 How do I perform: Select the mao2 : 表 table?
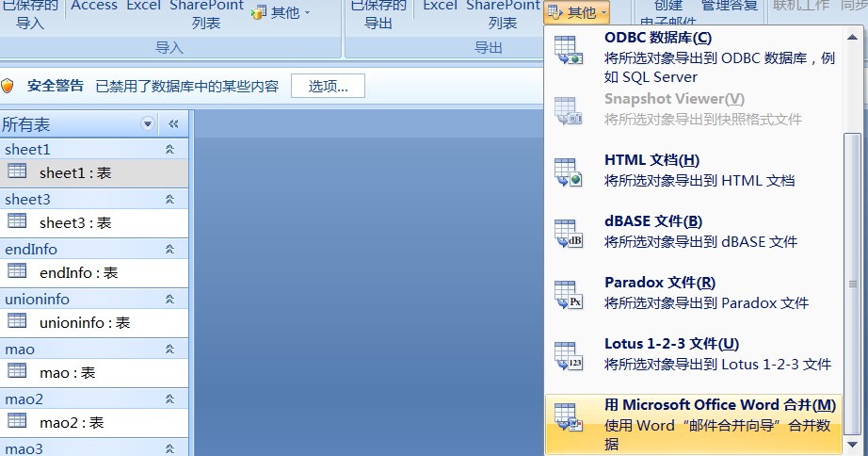[94, 422]
